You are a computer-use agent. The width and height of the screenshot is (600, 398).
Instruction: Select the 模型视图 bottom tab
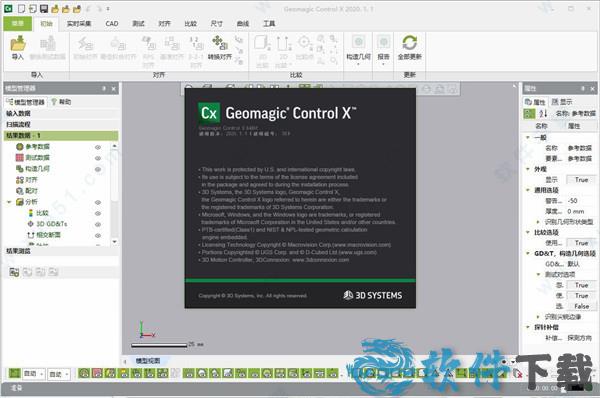[148, 360]
